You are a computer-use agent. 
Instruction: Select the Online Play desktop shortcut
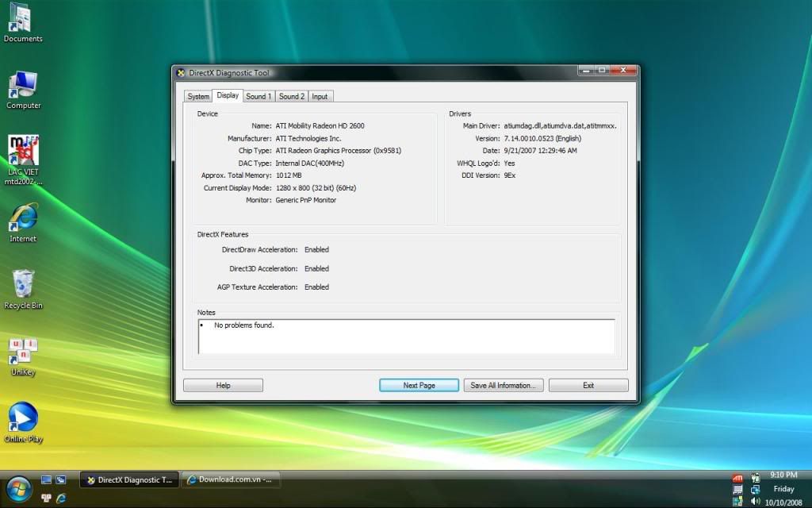(x=23, y=423)
